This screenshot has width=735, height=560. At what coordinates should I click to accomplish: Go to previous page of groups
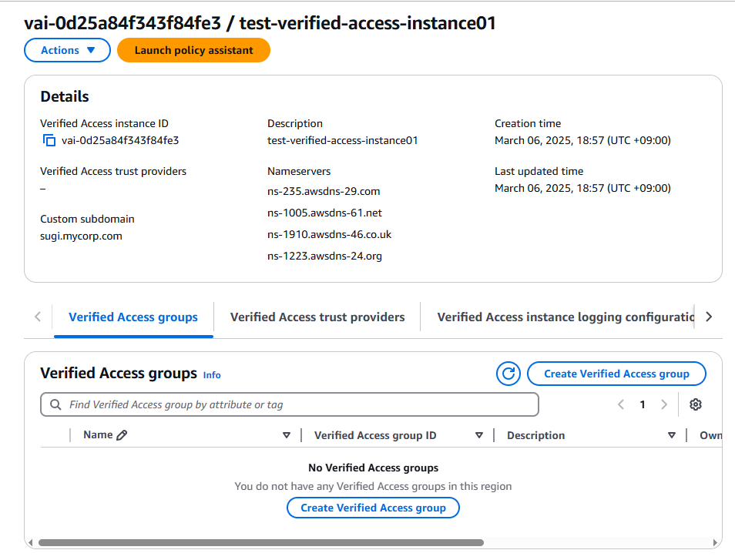pyautogui.click(x=621, y=404)
